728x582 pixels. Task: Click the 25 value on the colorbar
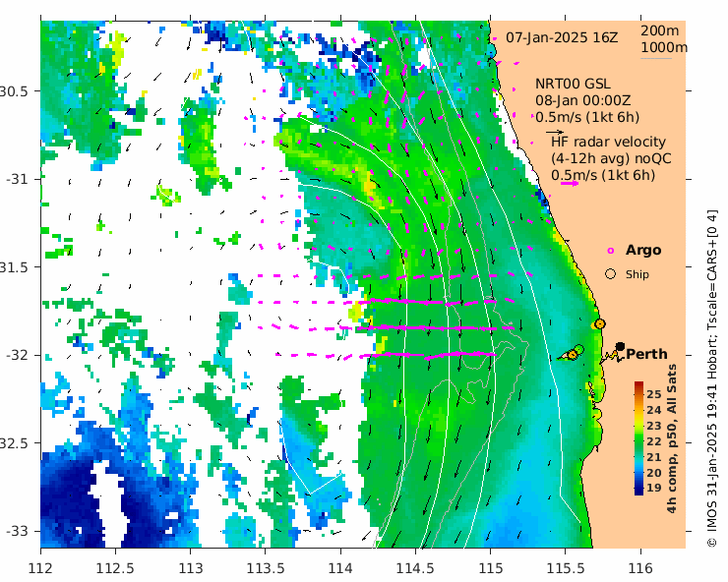(653, 394)
